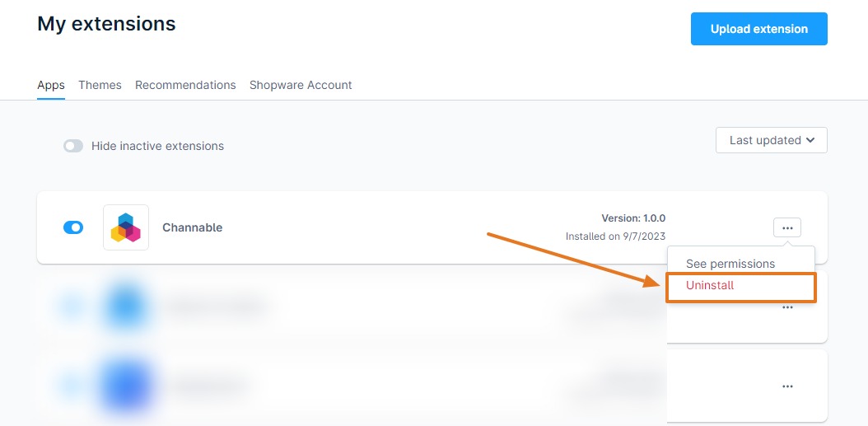
Task: Click the Channable app logo
Action: coord(126,227)
